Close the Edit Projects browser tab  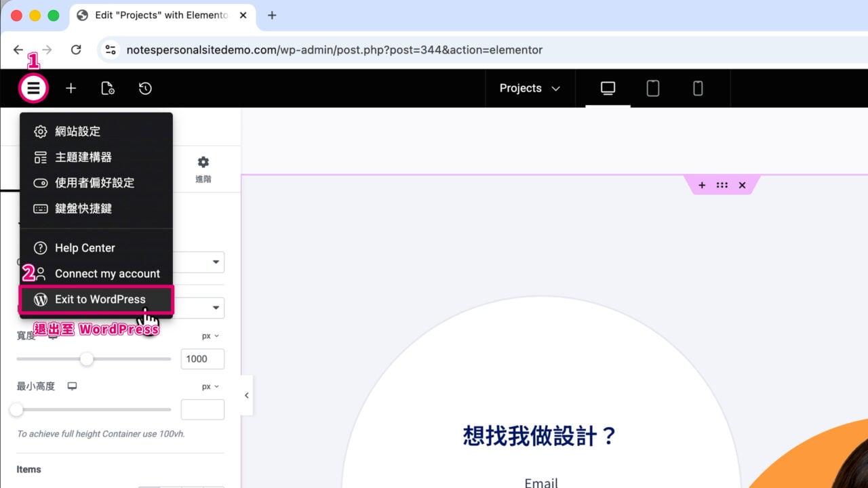[243, 15]
